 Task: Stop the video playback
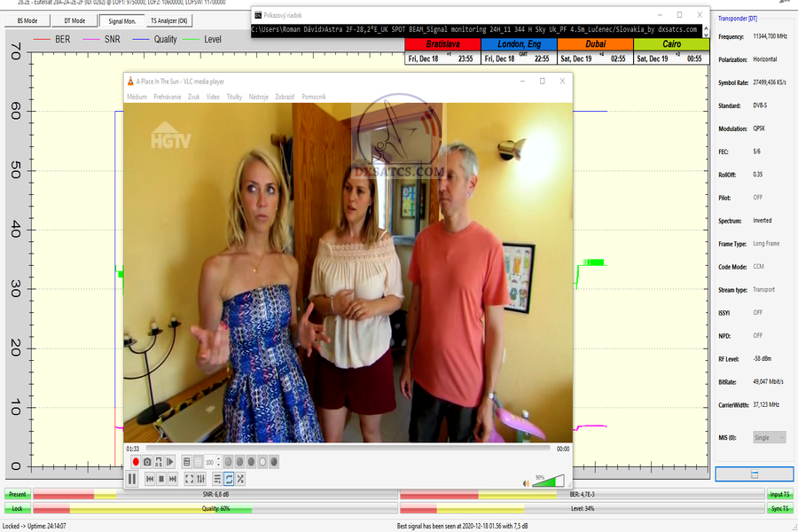(161, 479)
